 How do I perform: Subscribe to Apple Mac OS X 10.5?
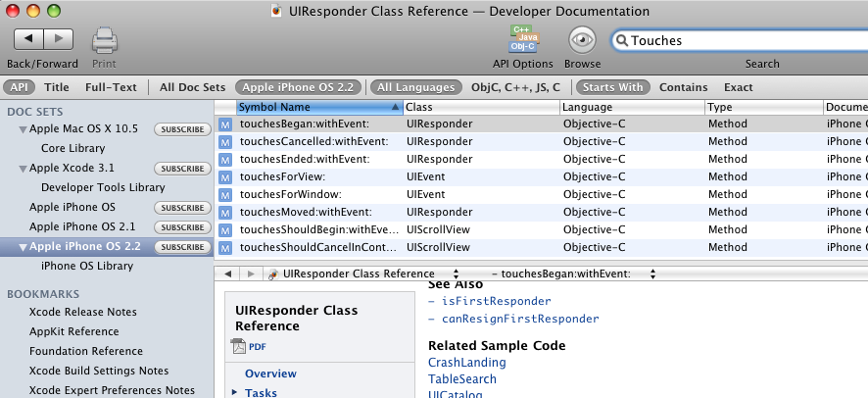(182, 129)
